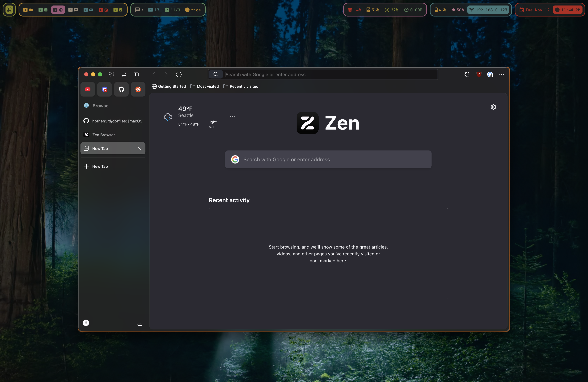
Task: Click the Zen logo on new tab page
Action: click(328, 123)
